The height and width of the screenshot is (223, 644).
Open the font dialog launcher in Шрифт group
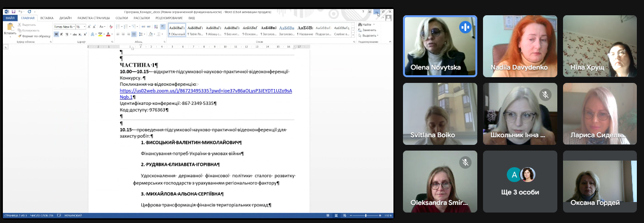[x=112, y=41]
